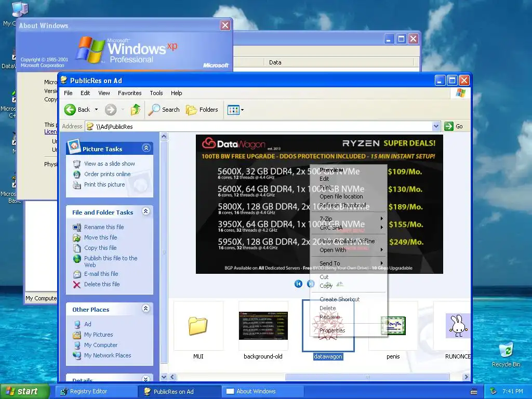Click Move this file
This screenshot has height=399, width=532.
[100, 237]
